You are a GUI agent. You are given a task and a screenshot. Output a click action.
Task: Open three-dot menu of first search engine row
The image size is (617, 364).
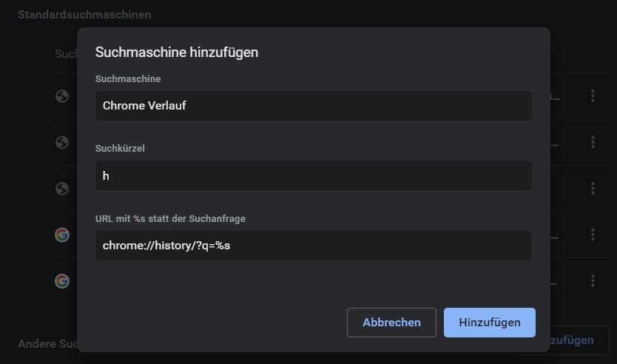tap(593, 96)
